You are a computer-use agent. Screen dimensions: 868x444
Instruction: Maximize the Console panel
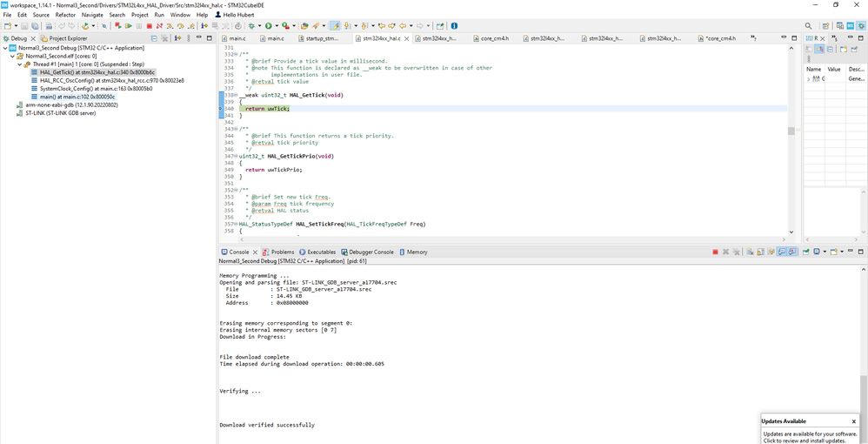pos(861,251)
